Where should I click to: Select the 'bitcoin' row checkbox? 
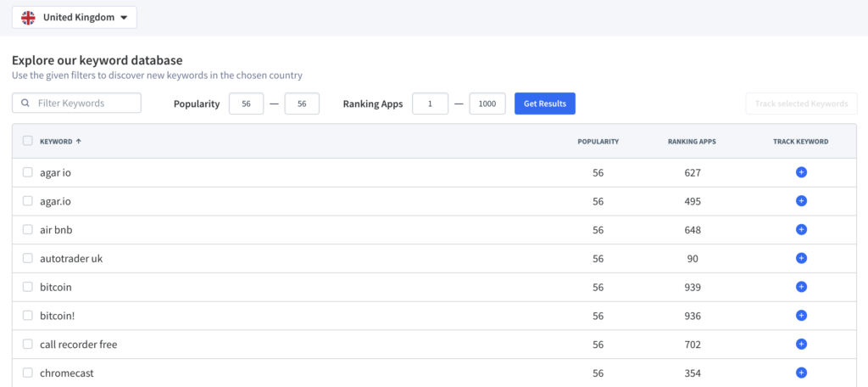(28, 287)
